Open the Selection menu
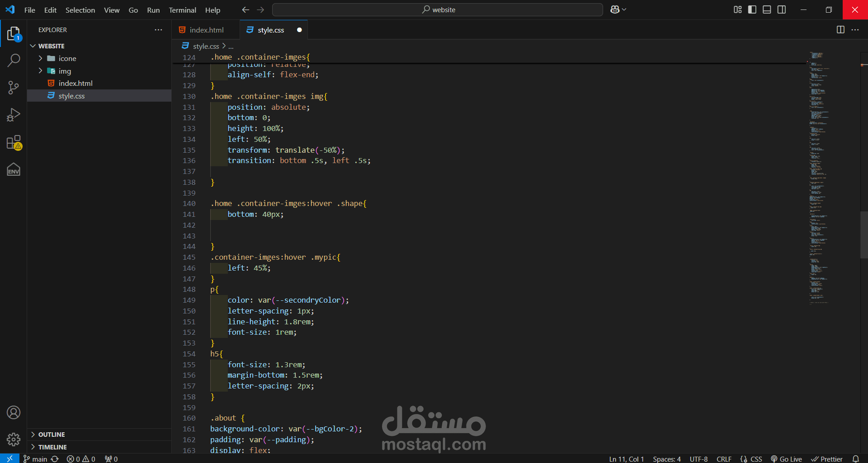The image size is (868, 463). [x=80, y=10]
